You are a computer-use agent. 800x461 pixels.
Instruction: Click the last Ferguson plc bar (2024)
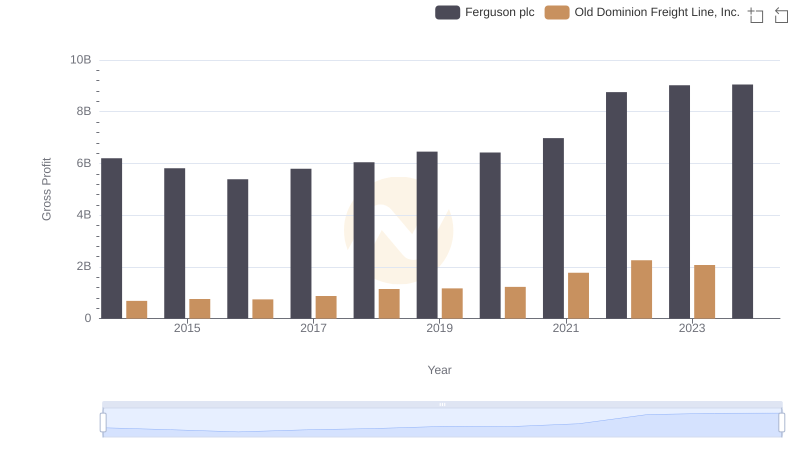click(x=742, y=201)
